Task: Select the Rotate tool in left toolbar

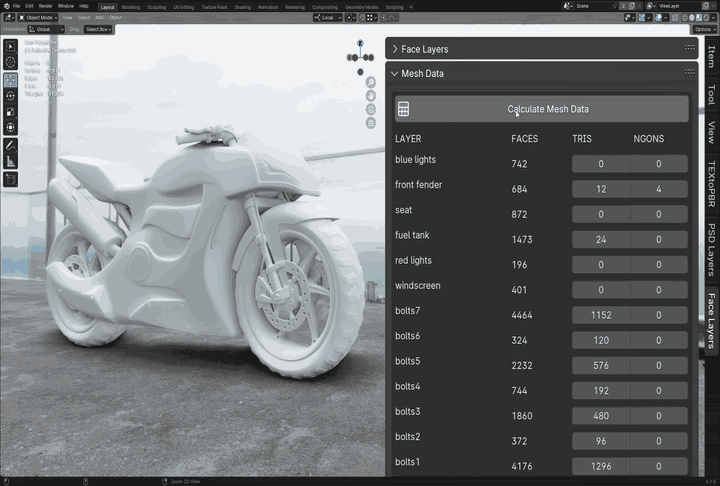Action: [x=11, y=96]
